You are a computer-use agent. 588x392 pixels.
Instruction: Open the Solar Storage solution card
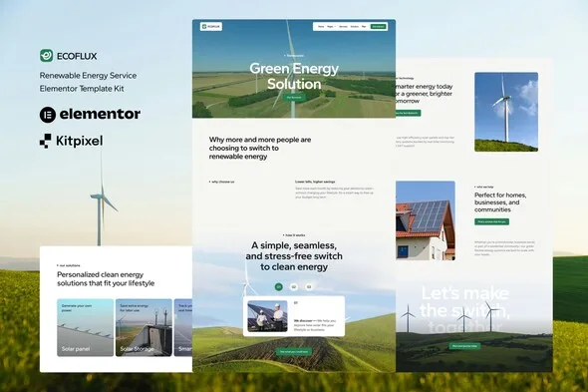144,327
